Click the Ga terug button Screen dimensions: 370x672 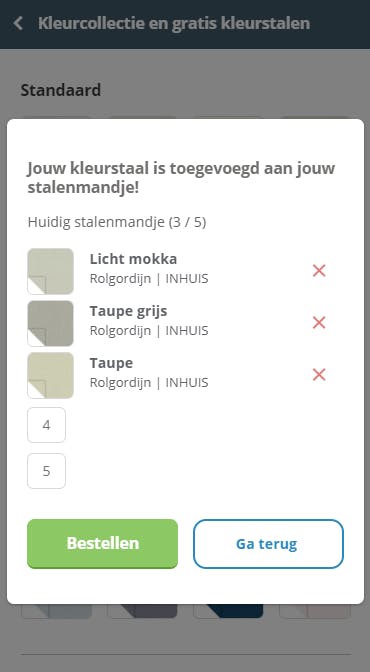click(x=268, y=544)
